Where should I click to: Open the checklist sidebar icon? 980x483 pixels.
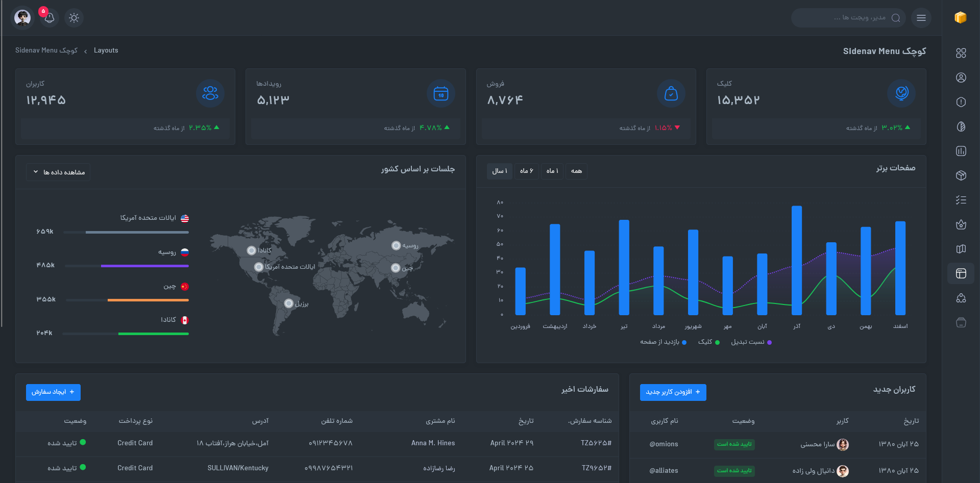coord(961,200)
